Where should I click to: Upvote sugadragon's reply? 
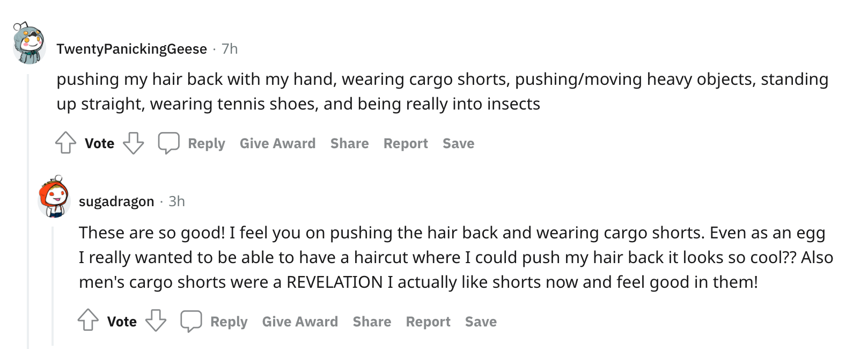pyautogui.click(x=89, y=321)
